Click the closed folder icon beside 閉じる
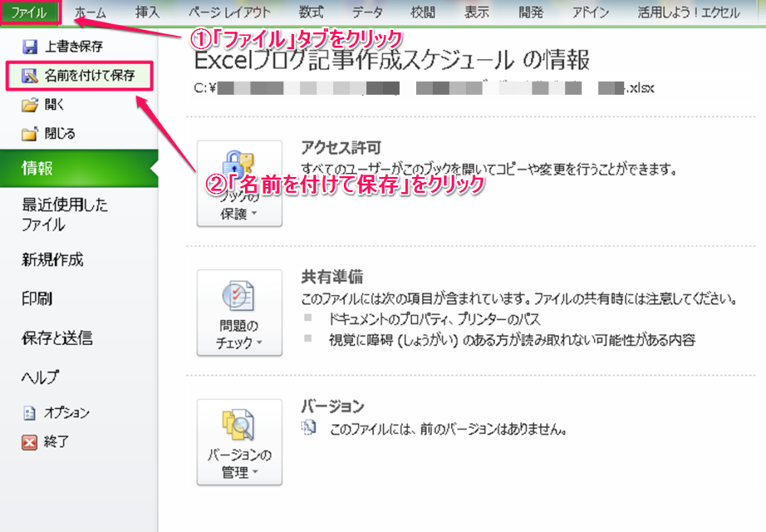The width and height of the screenshot is (766, 532). (30, 134)
